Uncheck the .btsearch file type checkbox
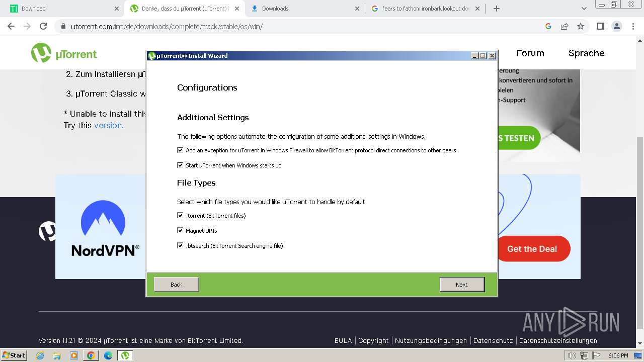644x362 pixels. [x=180, y=245]
